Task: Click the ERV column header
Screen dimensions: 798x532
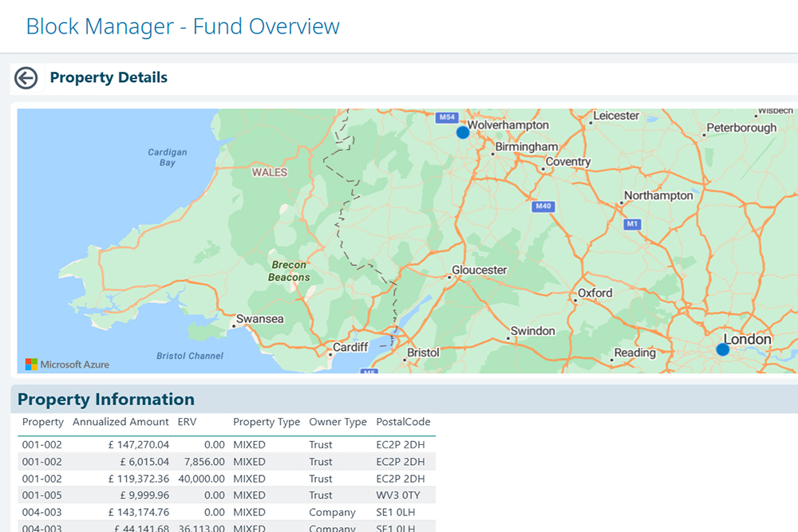Action: [187, 422]
